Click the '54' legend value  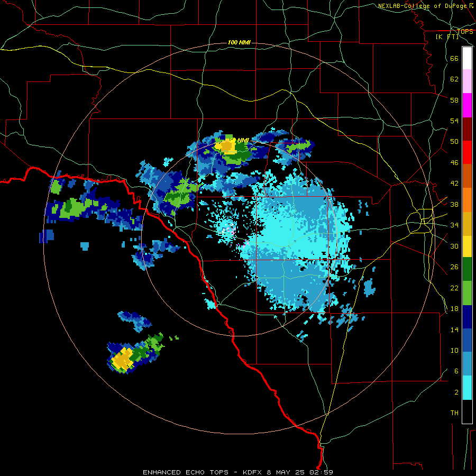454,121
